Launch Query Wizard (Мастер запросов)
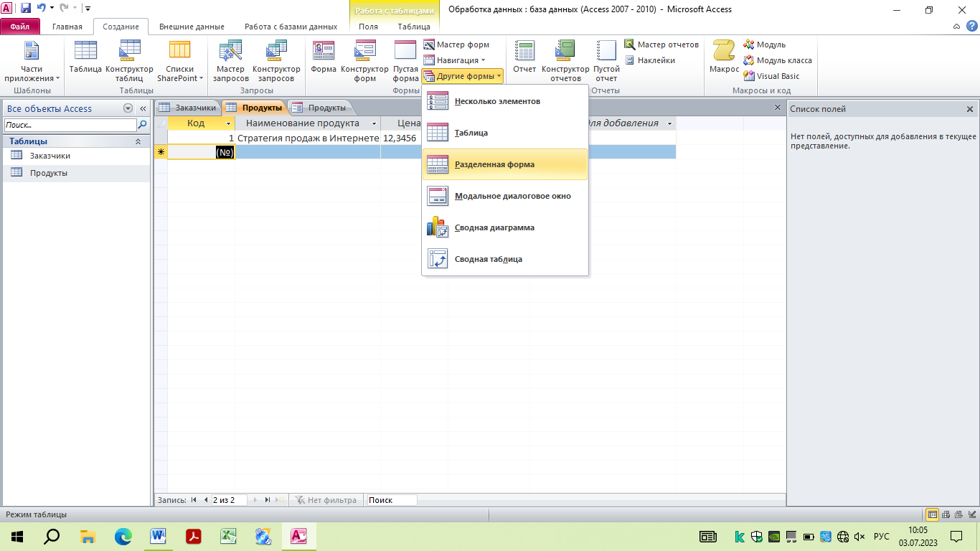The height and width of the screenshot is (551, 980). click(230, 60)
